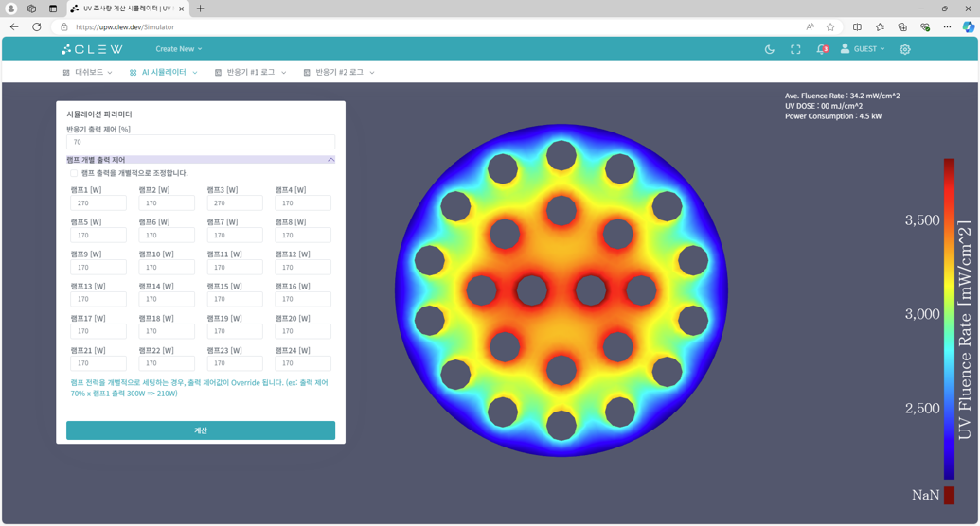Open the 대쉬보드 menu
Viewport: 980px width, 526px height.
pos(88,73)
